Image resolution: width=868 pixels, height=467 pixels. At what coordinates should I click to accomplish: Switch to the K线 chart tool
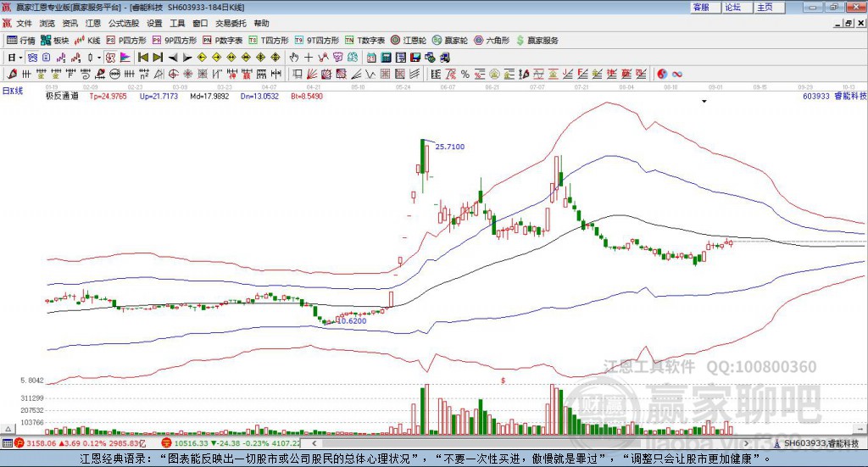(87, 41)
